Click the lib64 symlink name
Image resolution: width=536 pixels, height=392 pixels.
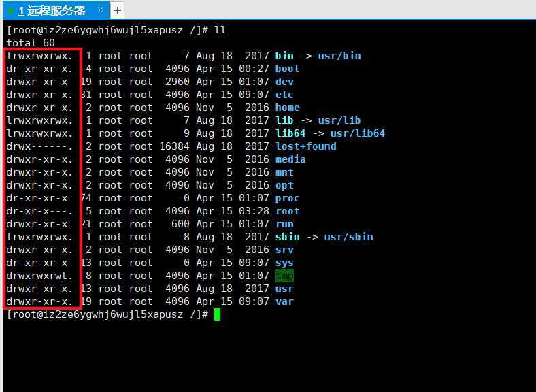click(290, 133)
